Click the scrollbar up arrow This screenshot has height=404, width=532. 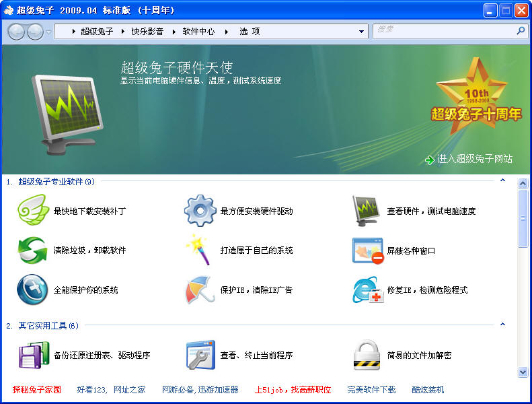click(x=523, y=183)
